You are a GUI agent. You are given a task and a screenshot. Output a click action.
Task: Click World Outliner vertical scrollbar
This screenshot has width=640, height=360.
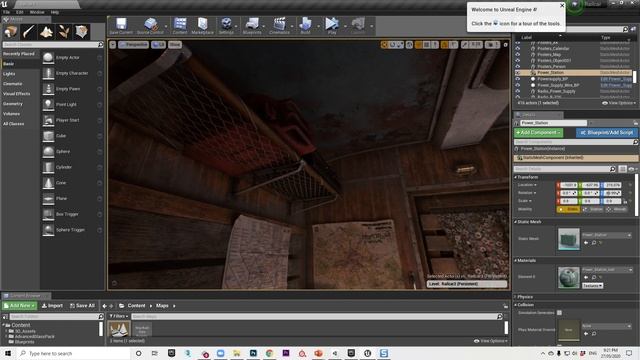[635, 76]
